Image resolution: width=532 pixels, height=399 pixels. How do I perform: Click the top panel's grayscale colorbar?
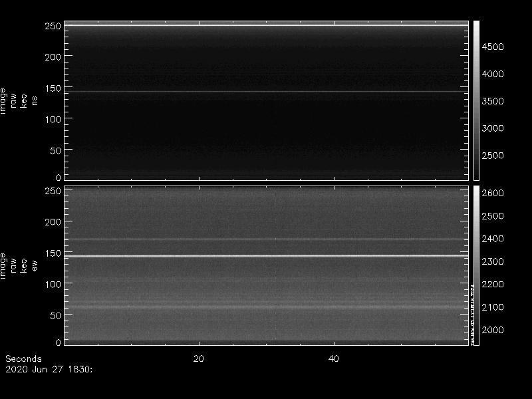(x=475, y=100)
